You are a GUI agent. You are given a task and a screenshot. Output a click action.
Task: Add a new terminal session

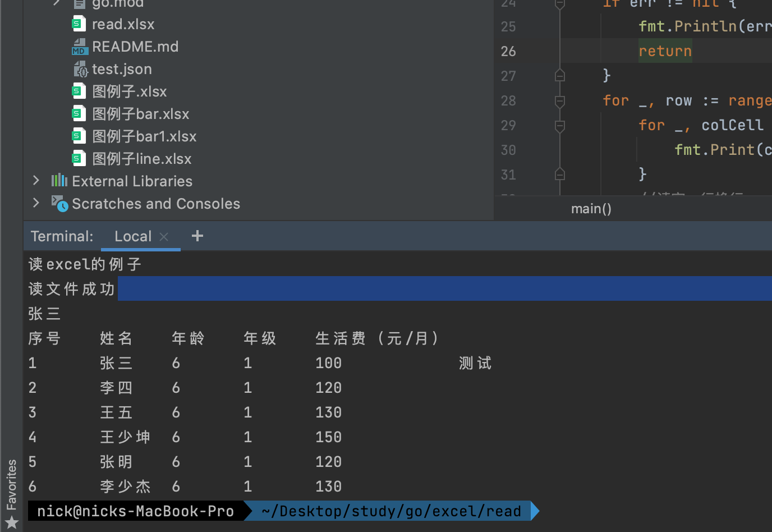coord(197,236)
